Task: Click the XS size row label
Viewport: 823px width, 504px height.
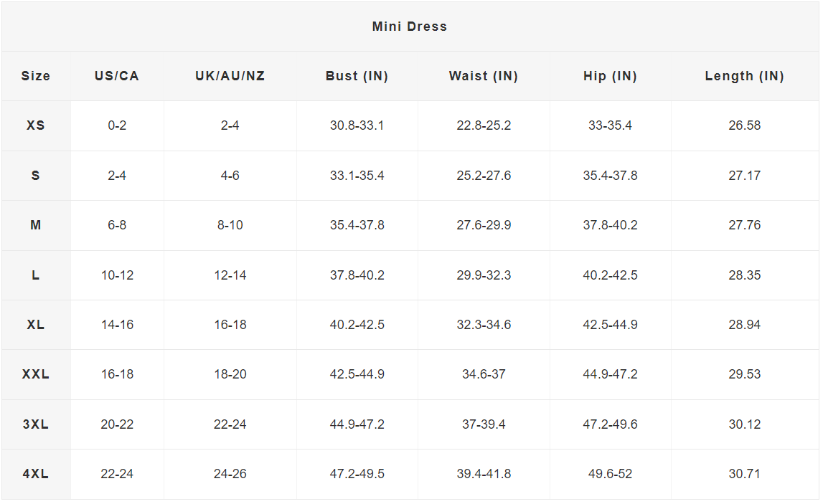Action: (x=36, y=125)
